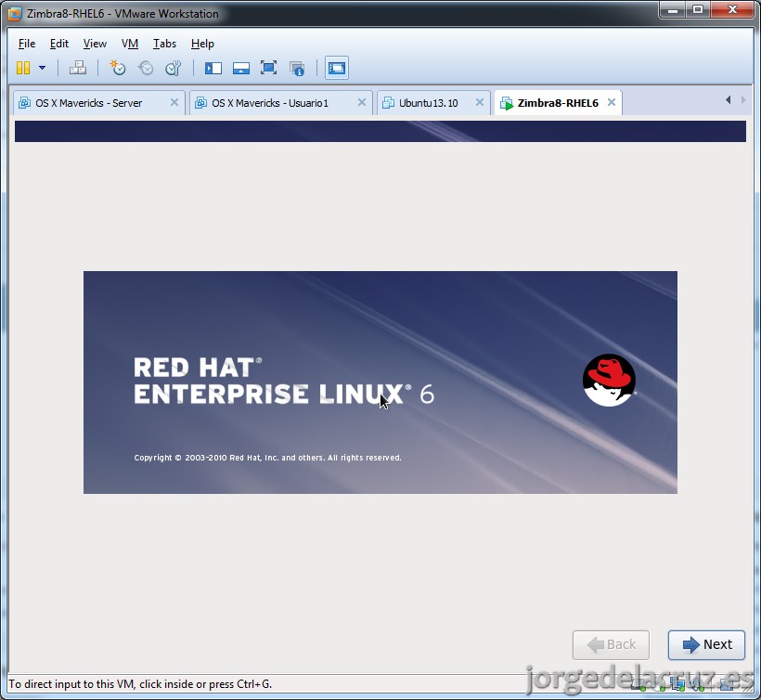This screenshot has width=761, height=700.
Task: Click the Red Hat shadowman logo
Action: coord(609,380)
